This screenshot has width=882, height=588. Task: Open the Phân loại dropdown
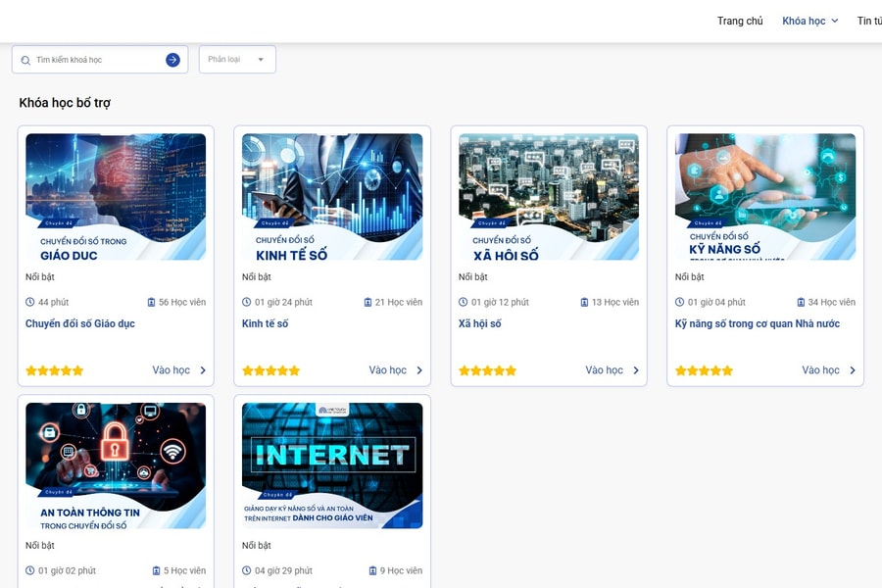236,60
